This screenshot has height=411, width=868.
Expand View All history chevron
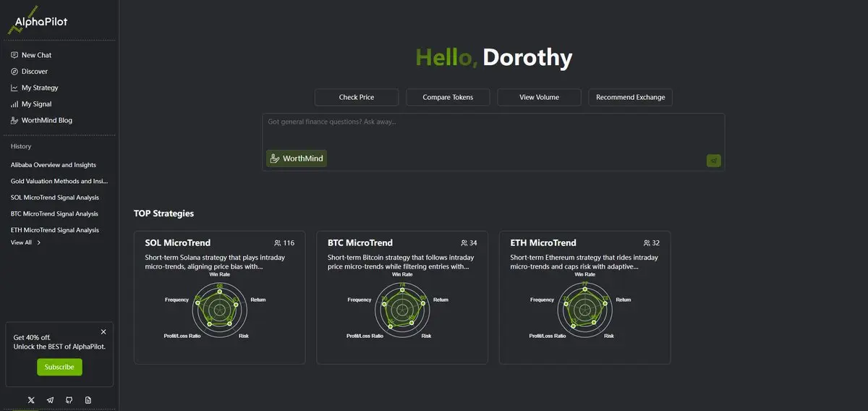click(x=39, y=243)
